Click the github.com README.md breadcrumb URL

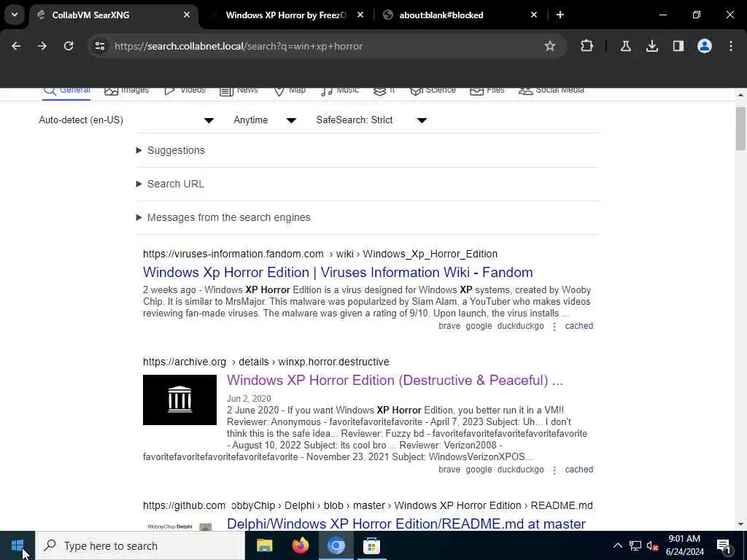pyautogui.click(x=368, y=506)
